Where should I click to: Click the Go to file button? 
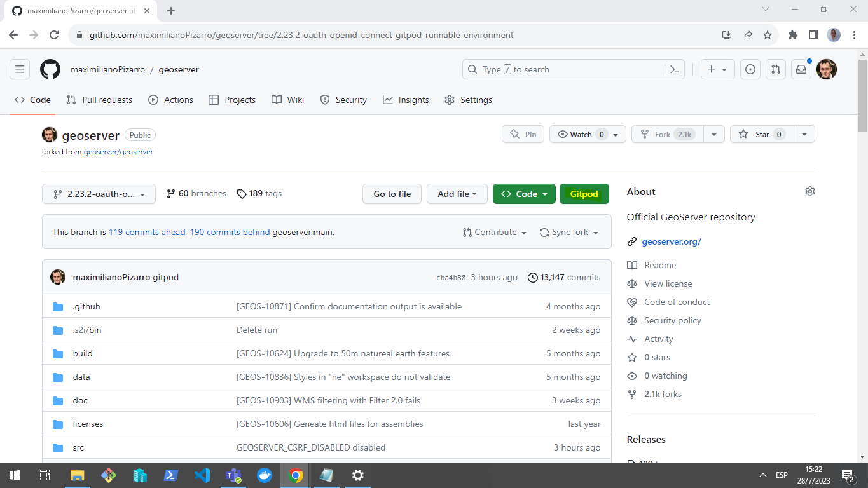[x=392, y=194]
